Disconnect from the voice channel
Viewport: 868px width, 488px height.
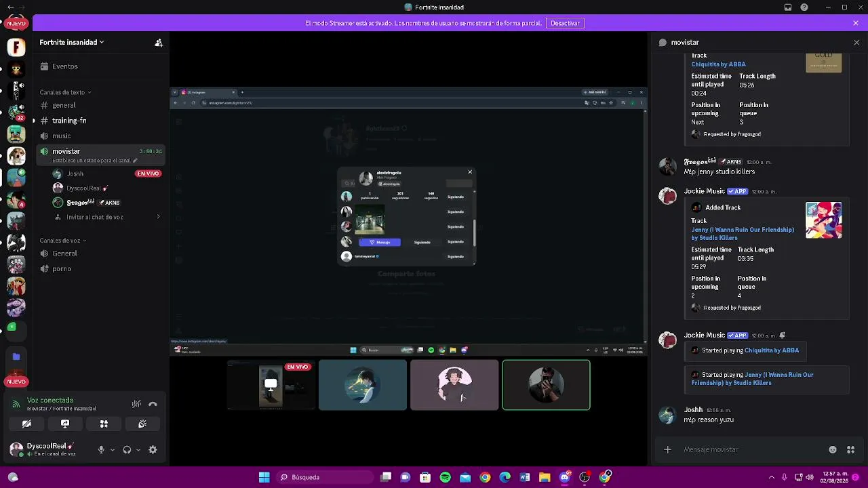[x=153, y=404]
